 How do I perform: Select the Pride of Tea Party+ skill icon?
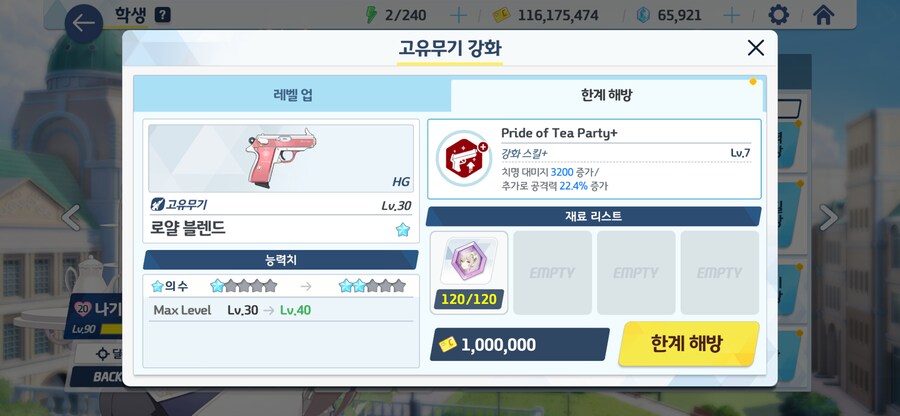(x=464, y=158)
